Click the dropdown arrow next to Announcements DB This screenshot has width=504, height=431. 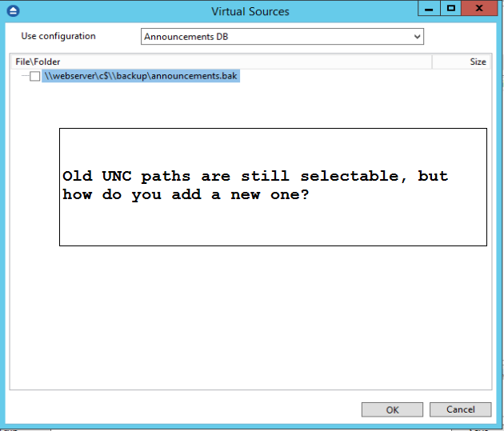click(417, 37)
